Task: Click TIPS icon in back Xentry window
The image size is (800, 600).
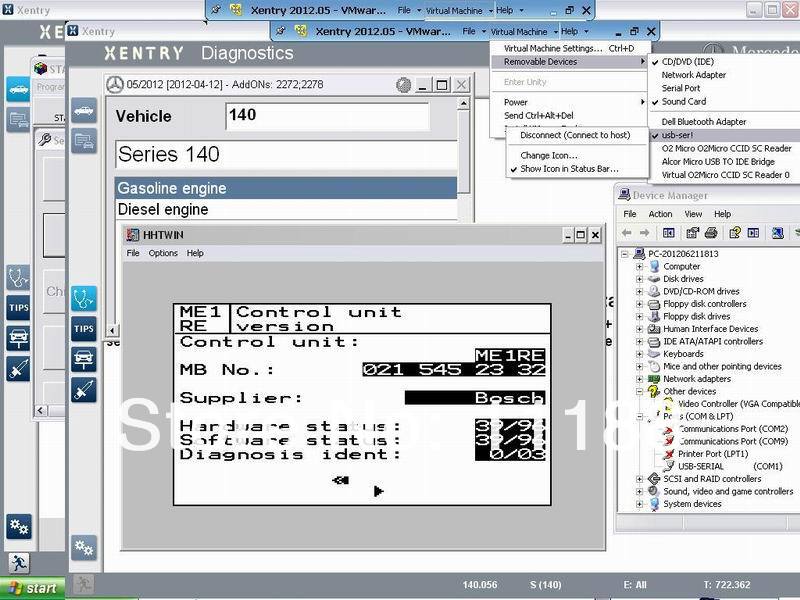Action: 18,308
